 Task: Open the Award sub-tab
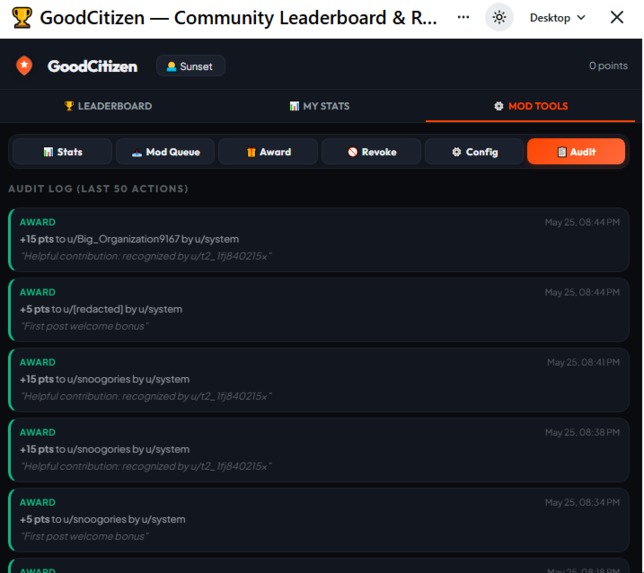coord(268,152)
